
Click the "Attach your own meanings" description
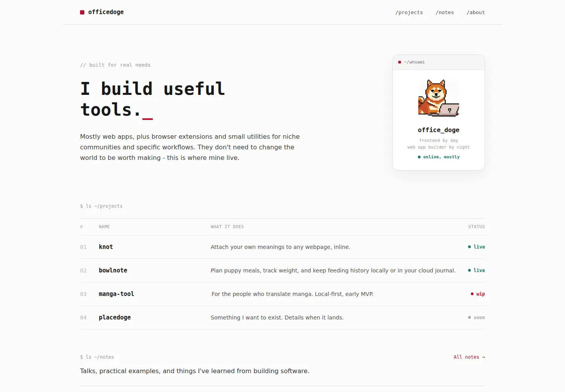(x=281, y=247)
